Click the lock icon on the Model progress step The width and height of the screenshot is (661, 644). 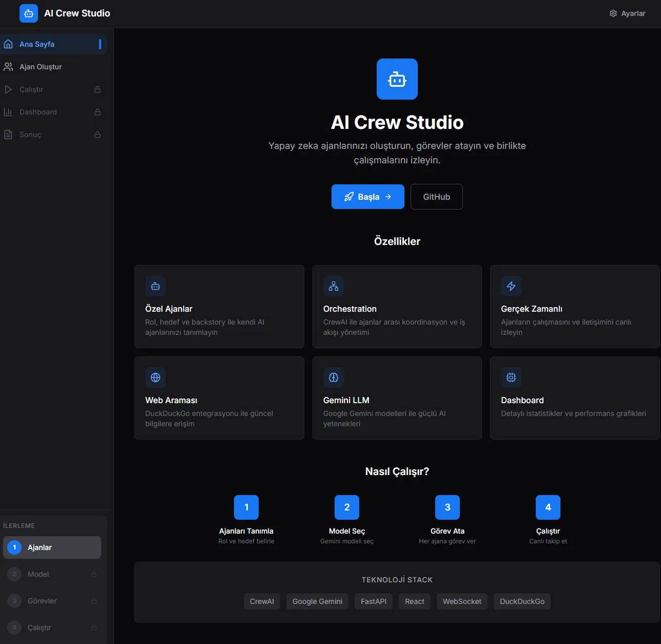click(94, 574)
